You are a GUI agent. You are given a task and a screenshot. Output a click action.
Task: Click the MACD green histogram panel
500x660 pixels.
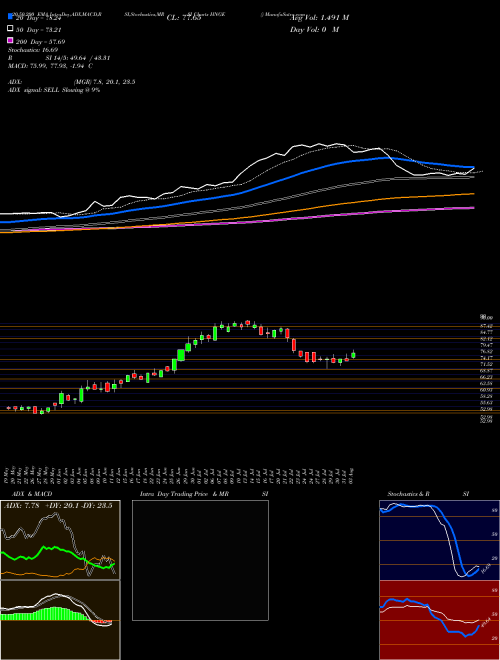tap(60, 620)
